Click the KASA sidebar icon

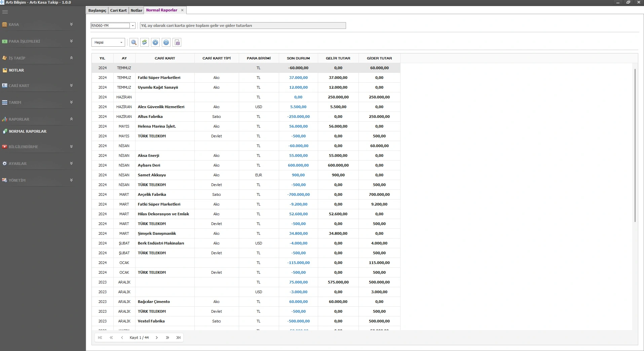(5, 25)
